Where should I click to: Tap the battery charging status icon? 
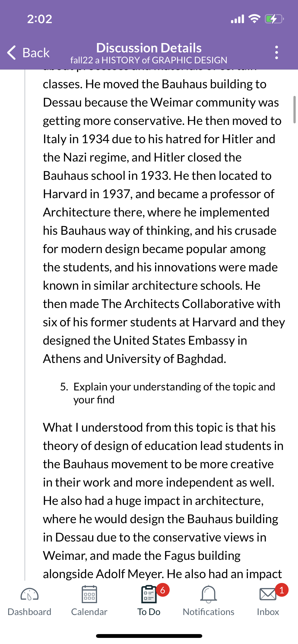(x=274, y=19)
